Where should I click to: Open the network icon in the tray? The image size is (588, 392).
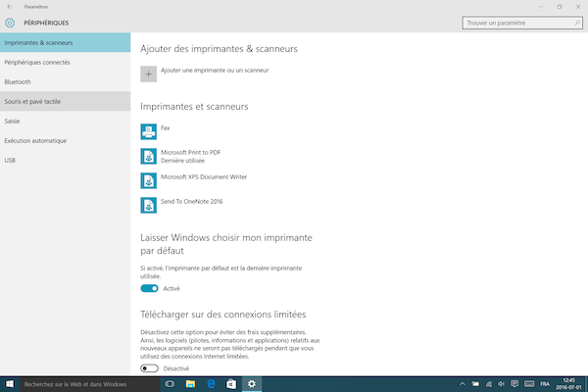click(x=489, y=384)
